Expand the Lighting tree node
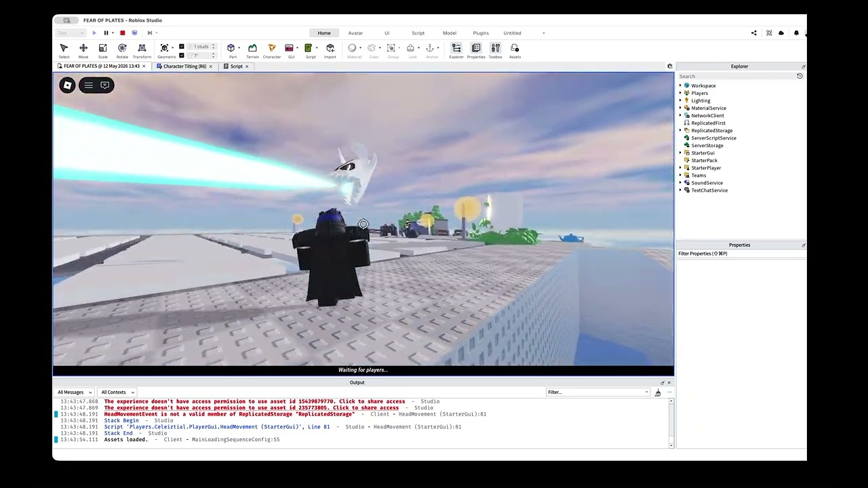This screenshot has height=488, width=868. point(680,100)
